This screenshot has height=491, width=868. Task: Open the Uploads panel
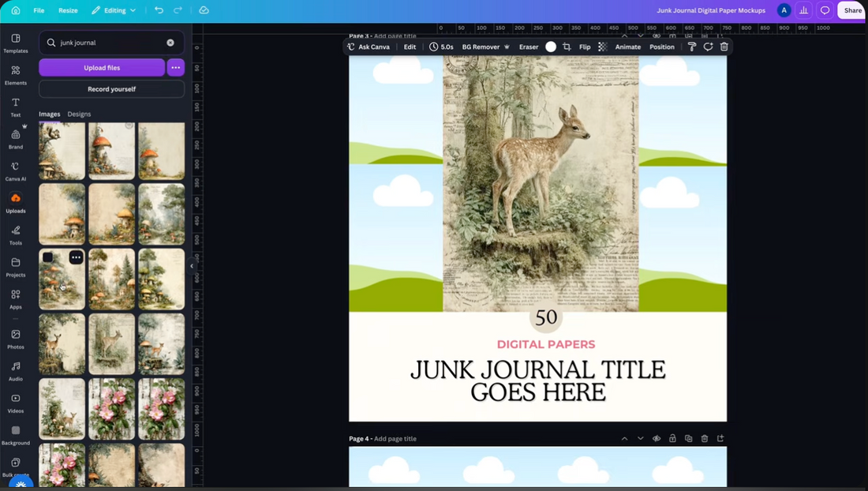click(16, 203)
